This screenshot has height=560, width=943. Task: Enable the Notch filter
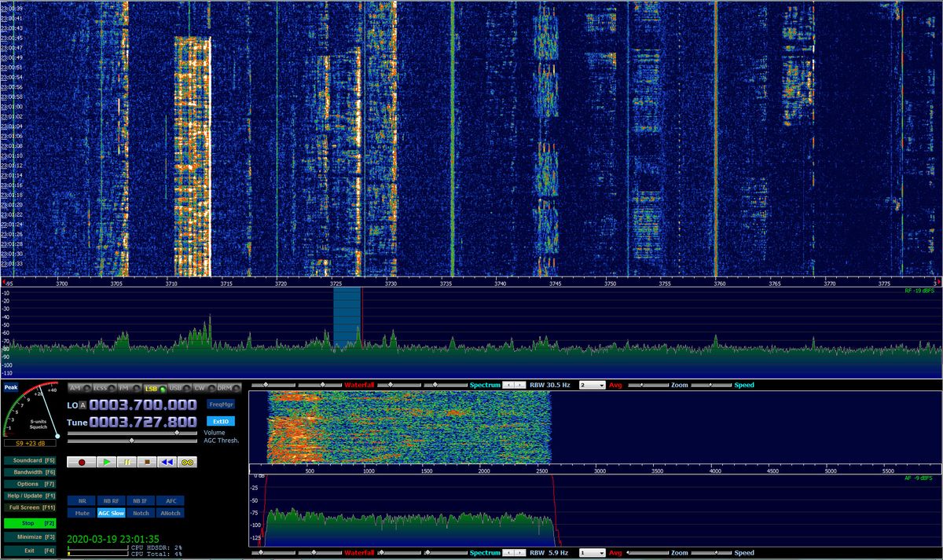[140, 513]
